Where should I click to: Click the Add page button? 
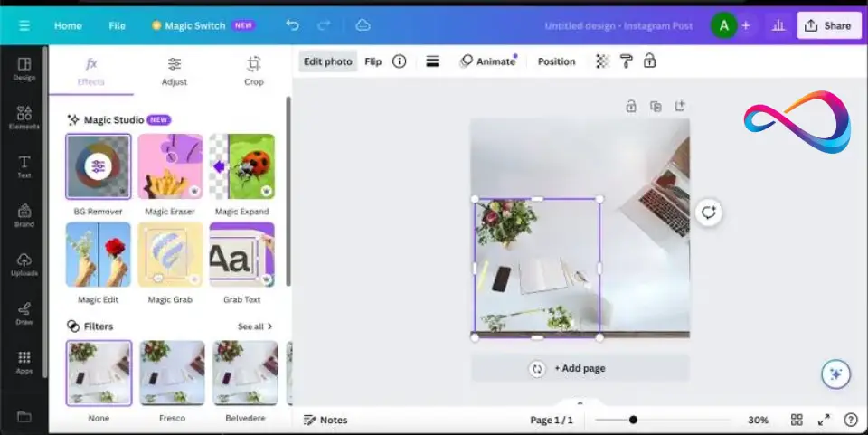[x=580, y=369]
